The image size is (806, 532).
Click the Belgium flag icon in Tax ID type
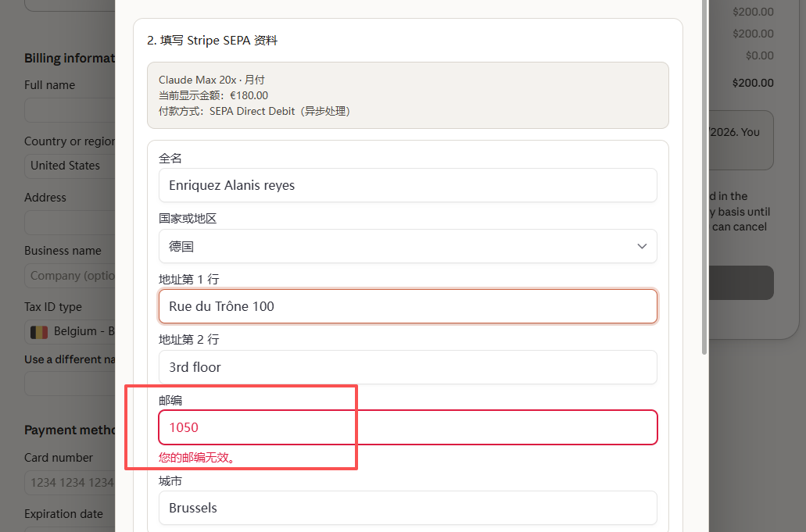click(x=39, y=332)
